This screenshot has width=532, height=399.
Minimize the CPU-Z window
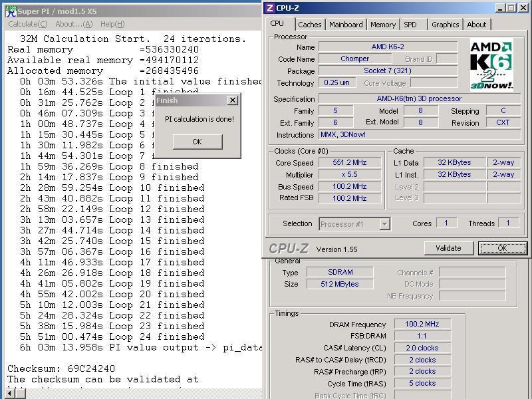pyautogui.click(x=500, y=8)
